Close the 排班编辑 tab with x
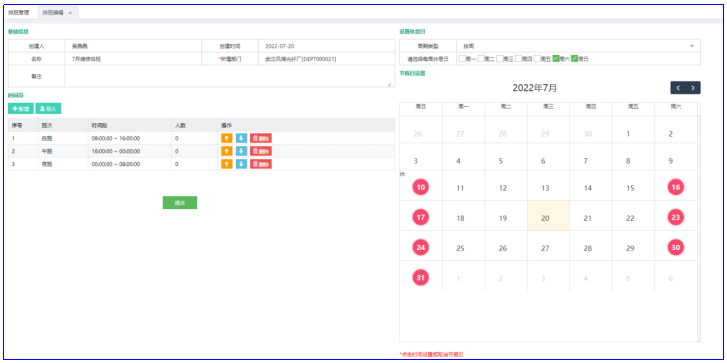The width and height of the screenshot is (727, 363). [70, 13]
